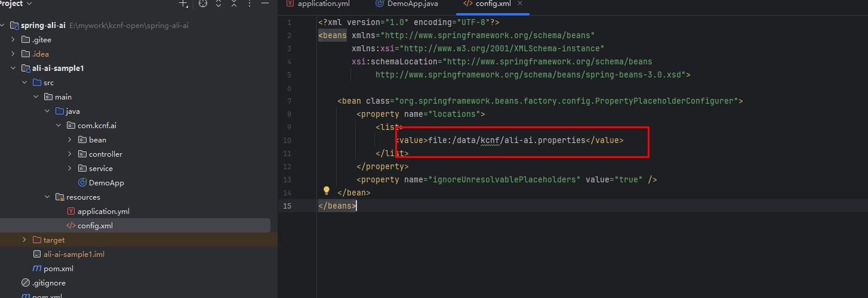Click the New File plus icon
868x298 pixels.
(x=183, y=4)
